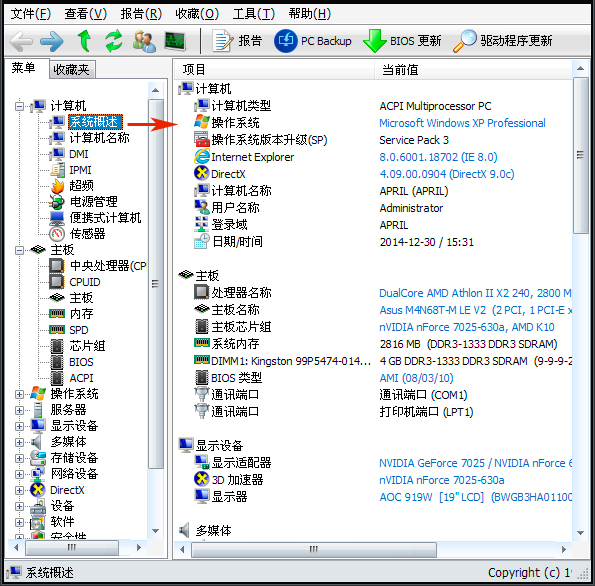595x586 pixels.
Task: Open the 报告(R) menu
Action: [141, 14]
